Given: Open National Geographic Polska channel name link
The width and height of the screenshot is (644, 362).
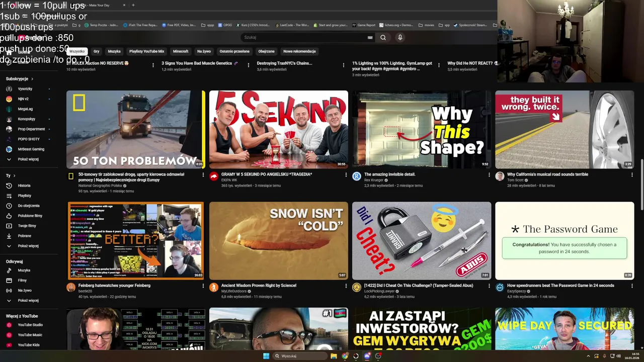Looking at the screenshot, I should pyautogui.click(x=100, y=186).
